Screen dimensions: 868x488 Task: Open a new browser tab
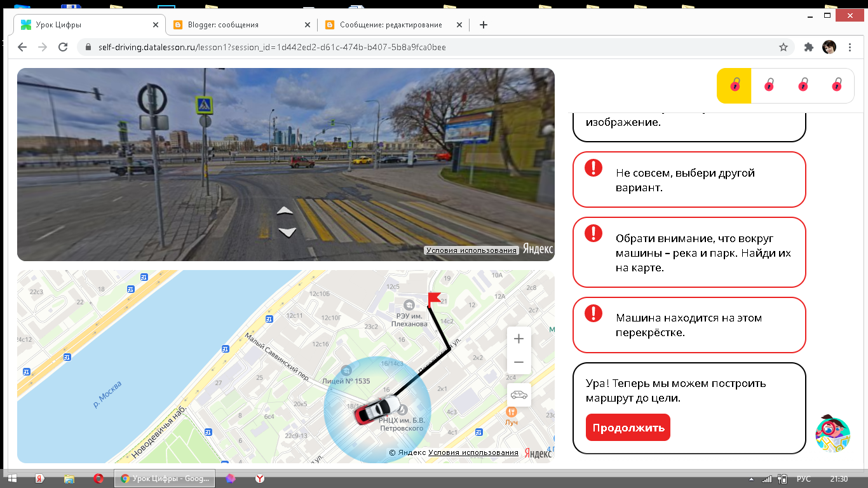point(484,25)
